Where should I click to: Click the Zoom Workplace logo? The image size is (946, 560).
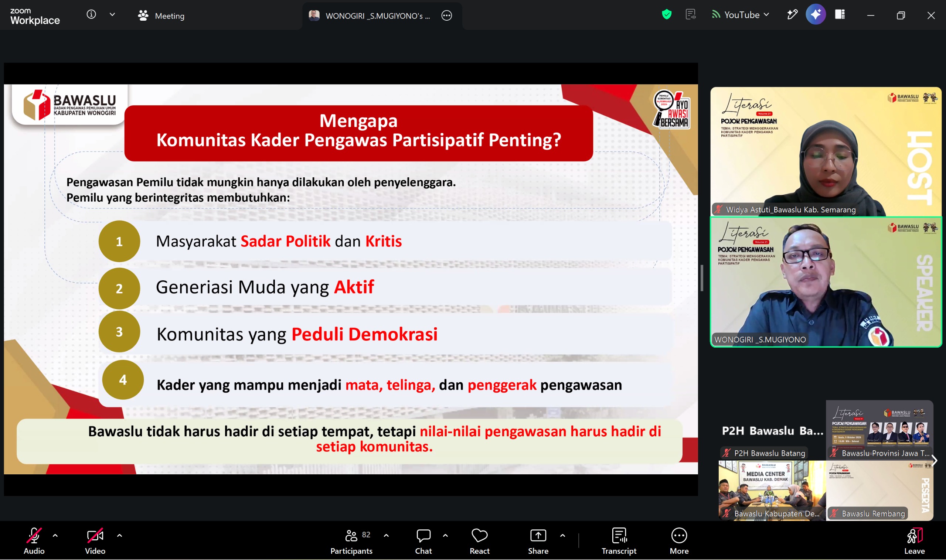pos(35,16)
